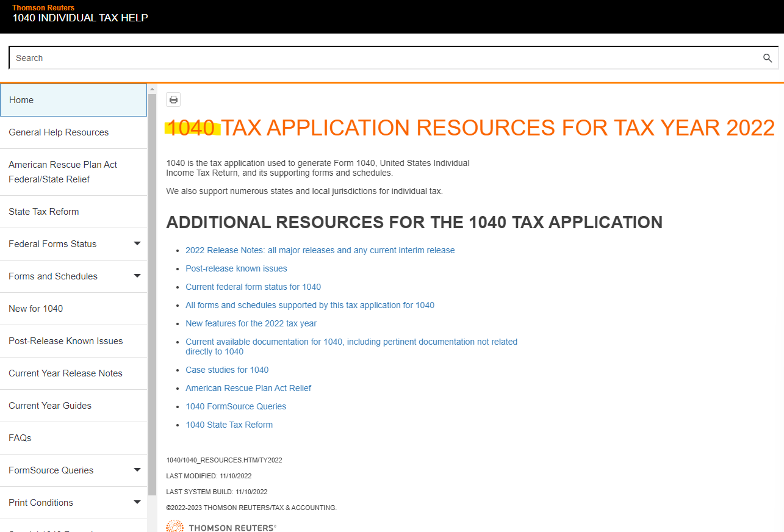This screenshot has width=784, height=532.
Task: Open FAQs sidebar item
Action: [x=73, y=438]
